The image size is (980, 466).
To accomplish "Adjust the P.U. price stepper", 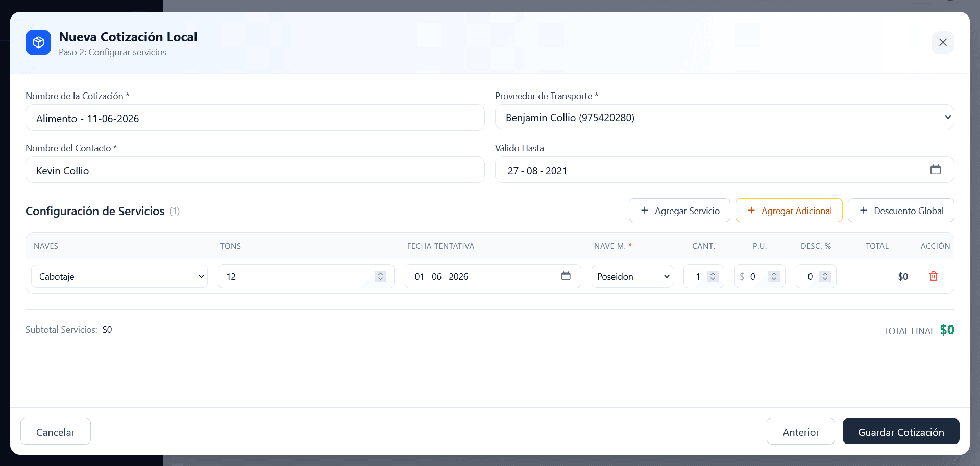I will [774, 276].
